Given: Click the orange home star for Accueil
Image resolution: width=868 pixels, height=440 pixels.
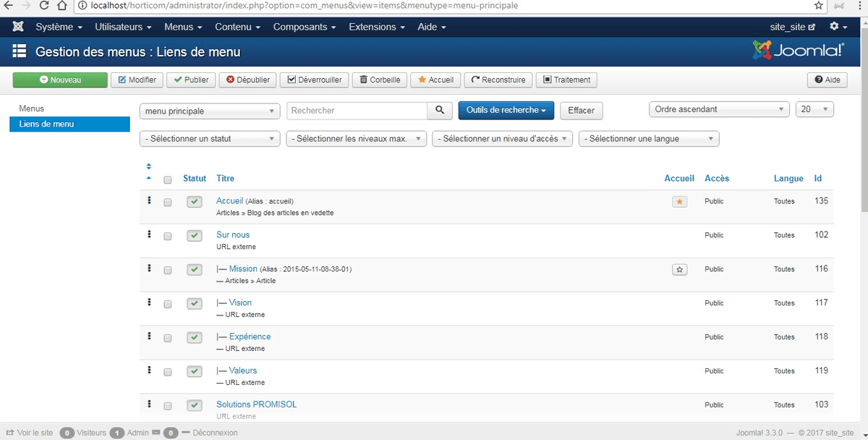Looking at the screenshot, I should click(x=679, y=202).
